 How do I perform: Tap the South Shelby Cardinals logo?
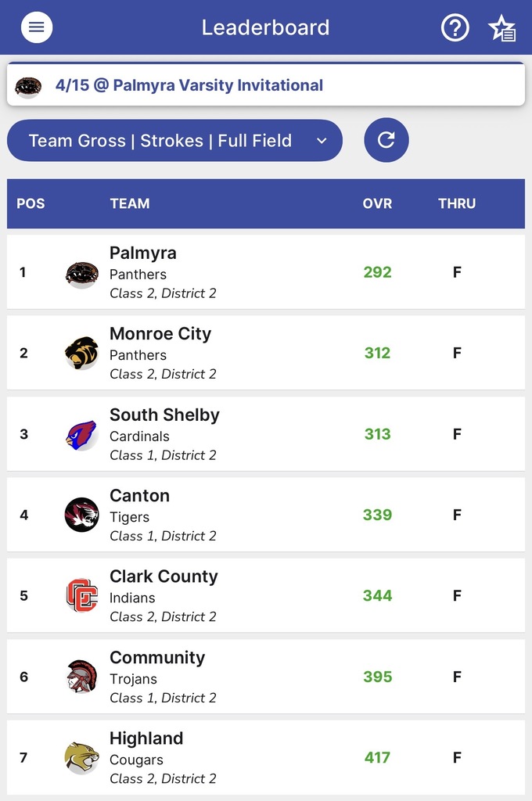[x=81, y=435]
